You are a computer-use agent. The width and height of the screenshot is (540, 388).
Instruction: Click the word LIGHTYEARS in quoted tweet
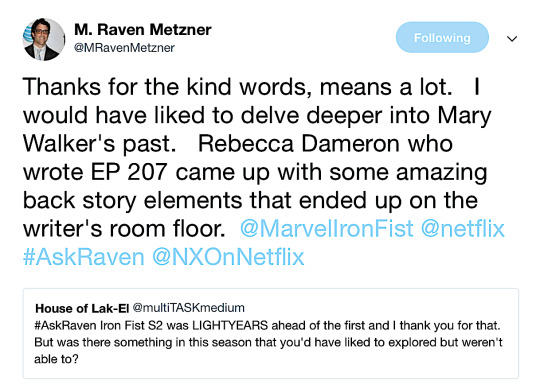pos(230,325)
